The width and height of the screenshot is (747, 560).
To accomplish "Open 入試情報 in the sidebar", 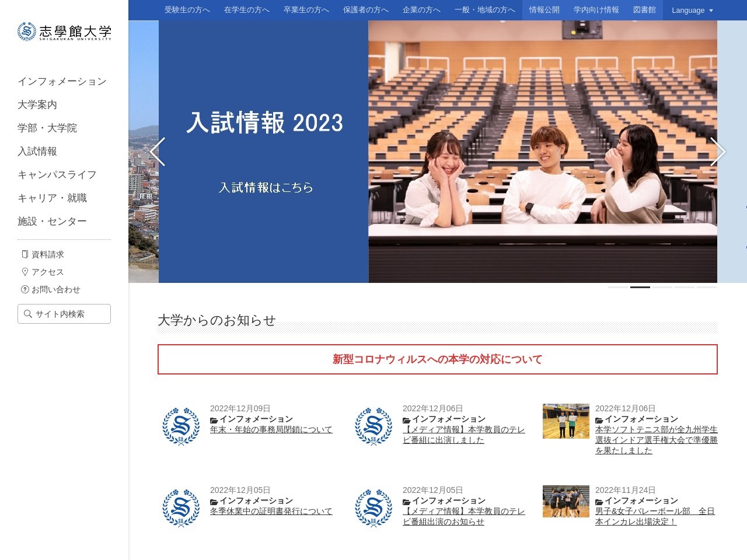I will point(37,151).
